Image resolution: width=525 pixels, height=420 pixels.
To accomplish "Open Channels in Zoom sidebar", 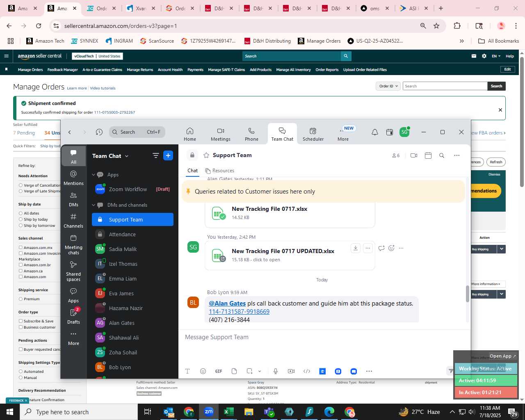I will [x=73, y=221].
